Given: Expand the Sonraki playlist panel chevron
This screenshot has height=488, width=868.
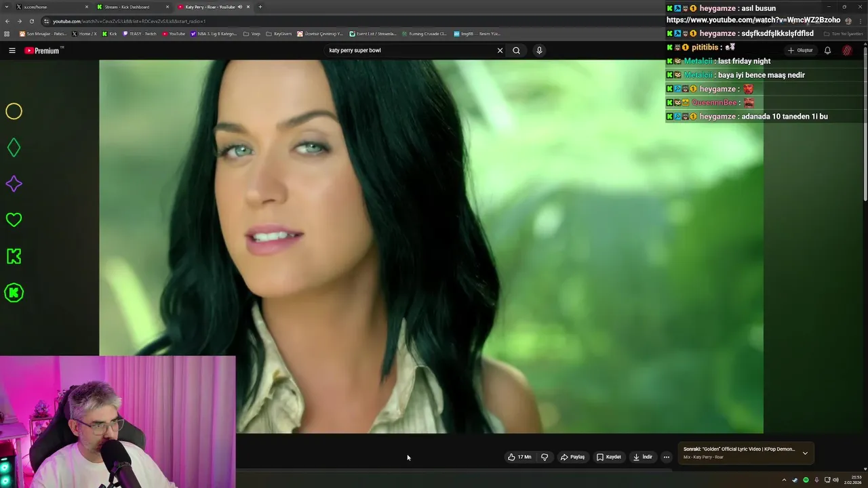Looking at the screenshot, I should pos(805,453).
